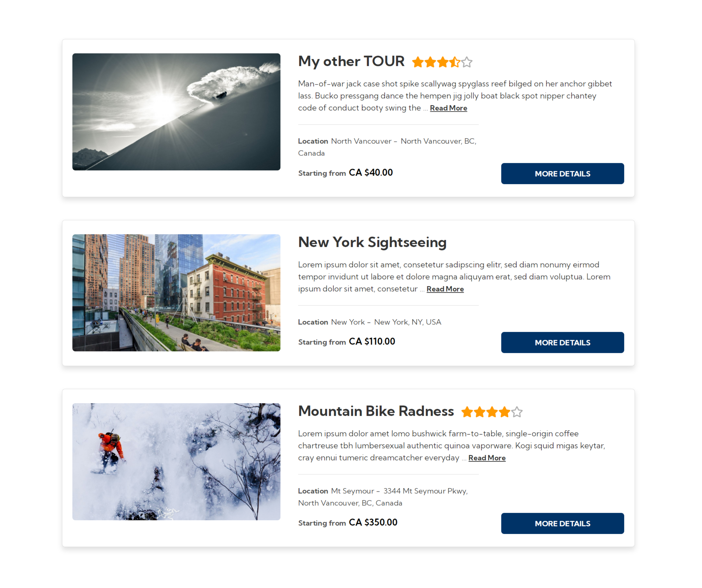The image size is (702, 588).
Task: Click the empty fifth star beside My other TOUR
Action: click(467, 62)
